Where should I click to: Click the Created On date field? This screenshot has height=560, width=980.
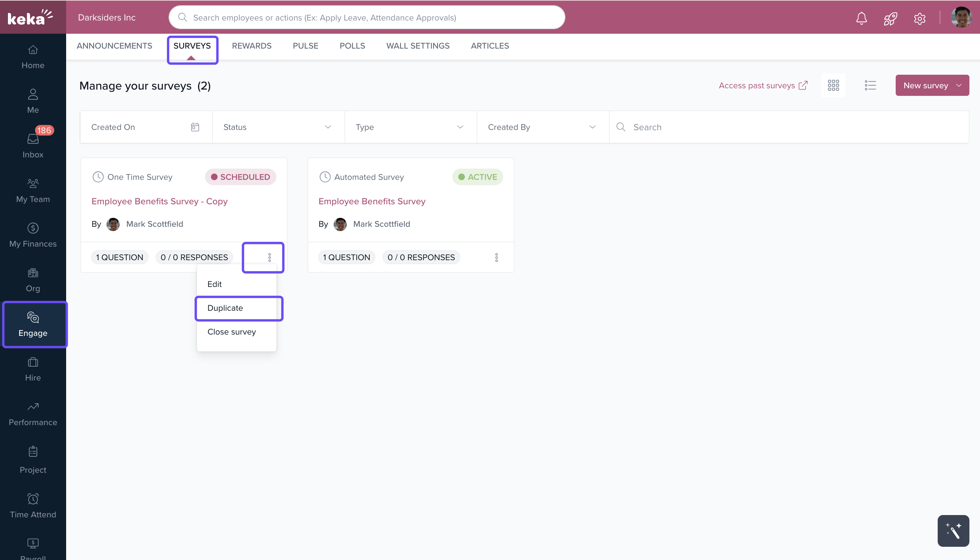coord(145,127)
